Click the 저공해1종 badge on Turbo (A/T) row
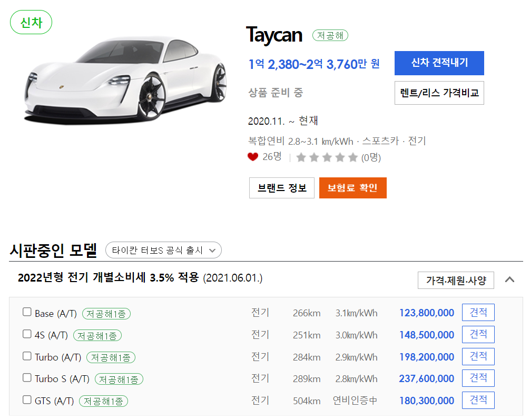Screen dimensions: 530x420 (x=111, y=357)
